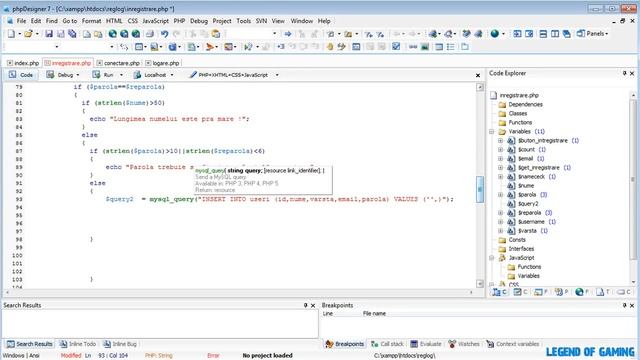Click the New file icon
Image resolution: width=640 pixels, height=360 pixels.
[11, 34]
